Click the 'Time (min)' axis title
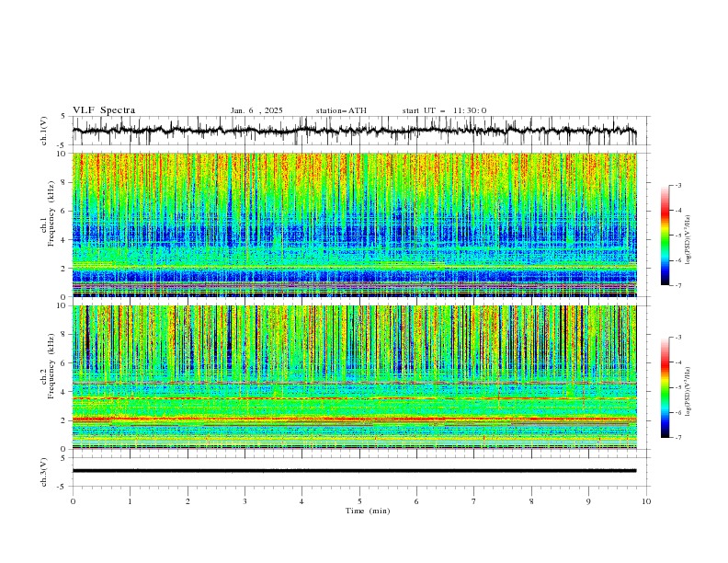 tap(368, 511)
